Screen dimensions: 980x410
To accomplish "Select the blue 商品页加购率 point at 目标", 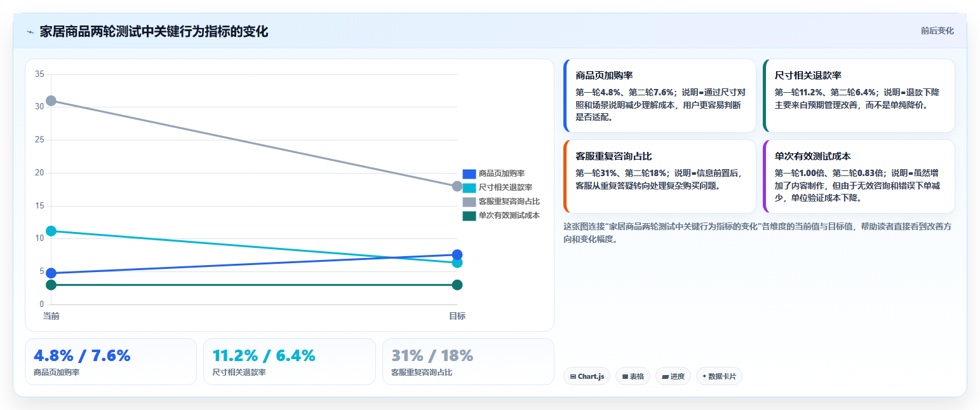I will pos(457,254).
